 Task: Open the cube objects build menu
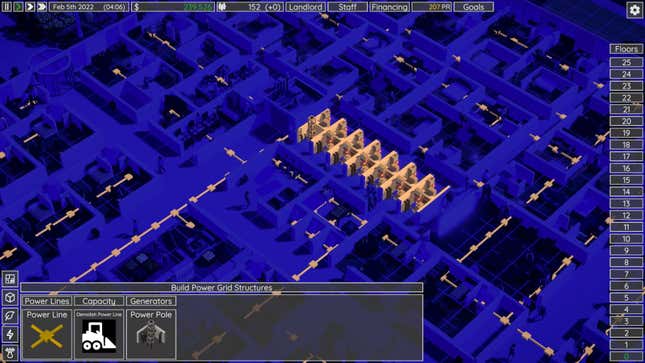point(10,297)
